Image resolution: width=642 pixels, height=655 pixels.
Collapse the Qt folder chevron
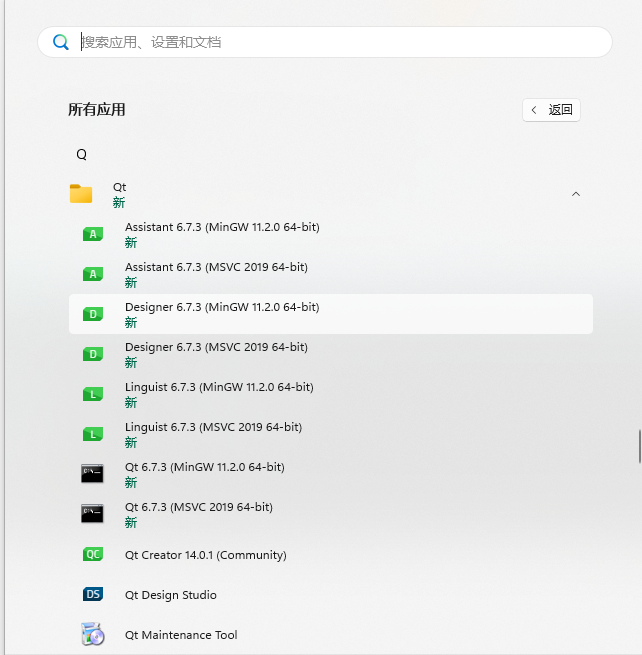click(x=576, y=194)
